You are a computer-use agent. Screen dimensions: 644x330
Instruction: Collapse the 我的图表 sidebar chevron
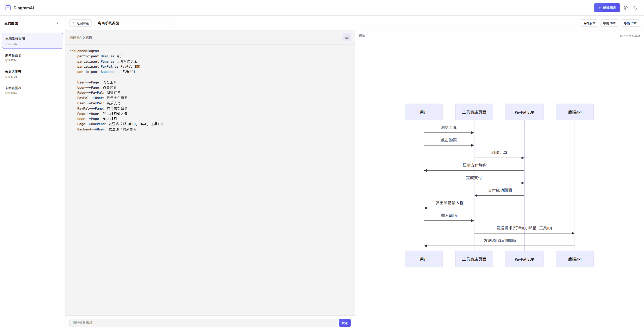[x=58, y=23]
